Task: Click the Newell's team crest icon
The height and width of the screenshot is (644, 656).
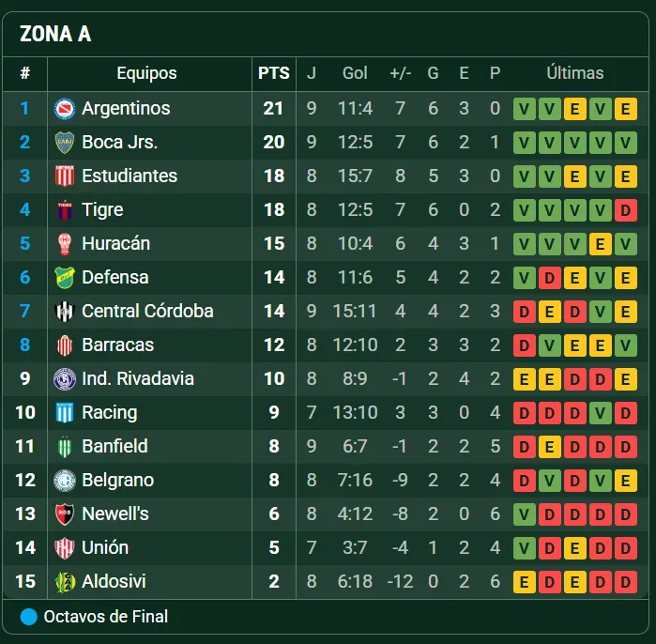Action: (x=64, y=514)
